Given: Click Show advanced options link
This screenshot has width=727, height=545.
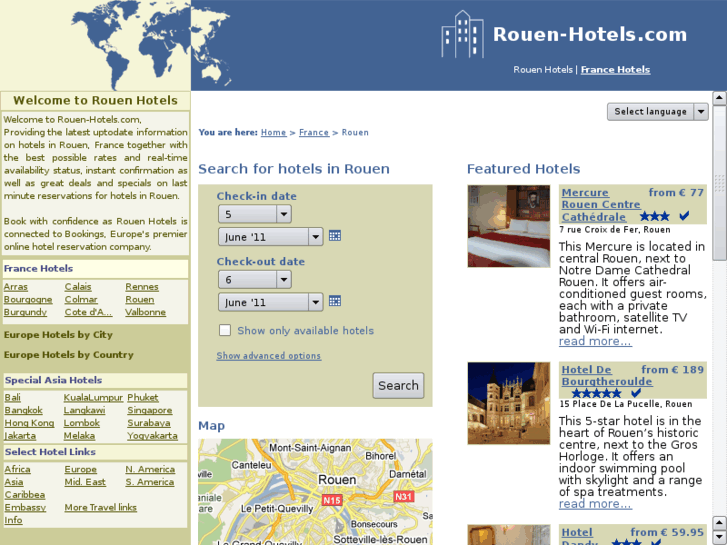Looking at the screenshot, I should (268, 356).
